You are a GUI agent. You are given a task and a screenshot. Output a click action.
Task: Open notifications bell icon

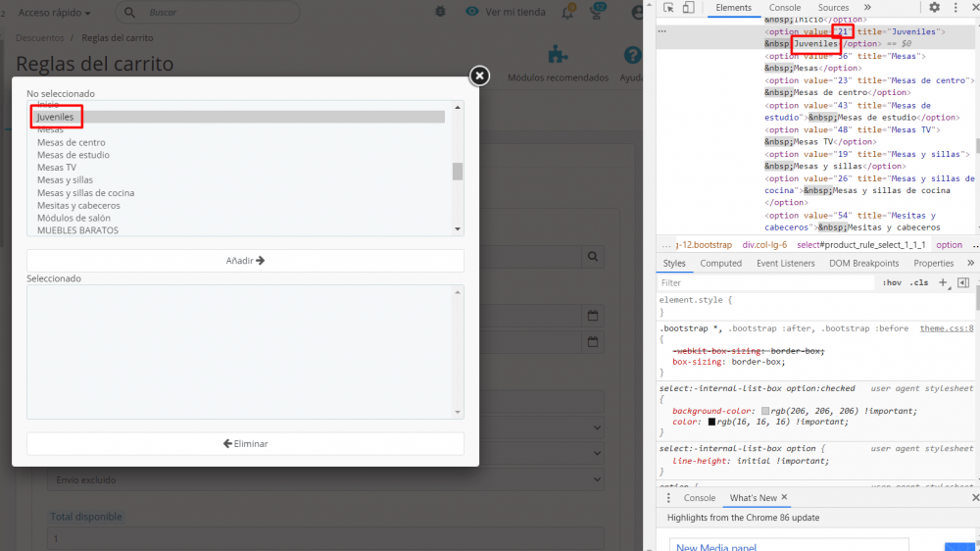[567, 13]
